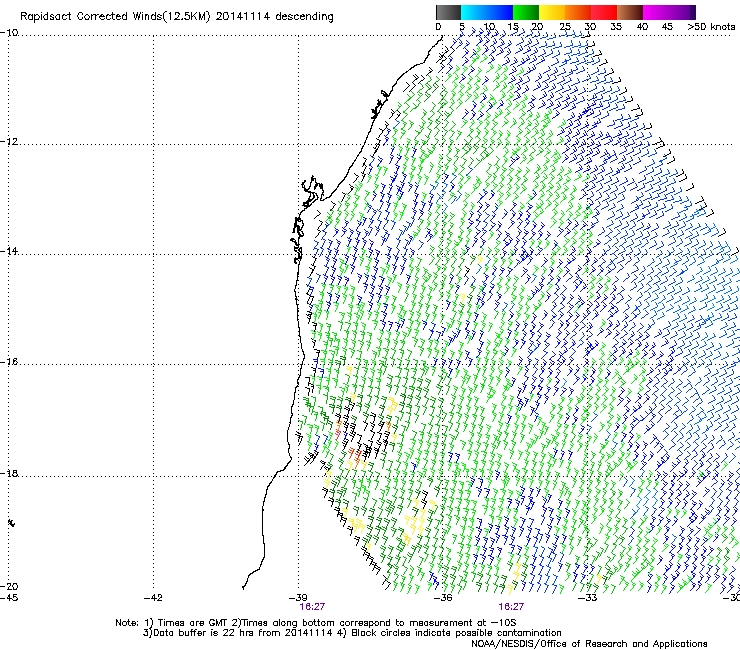Click the '-20' latitude axis label
The image size is (740, 650).
point(9,586)
